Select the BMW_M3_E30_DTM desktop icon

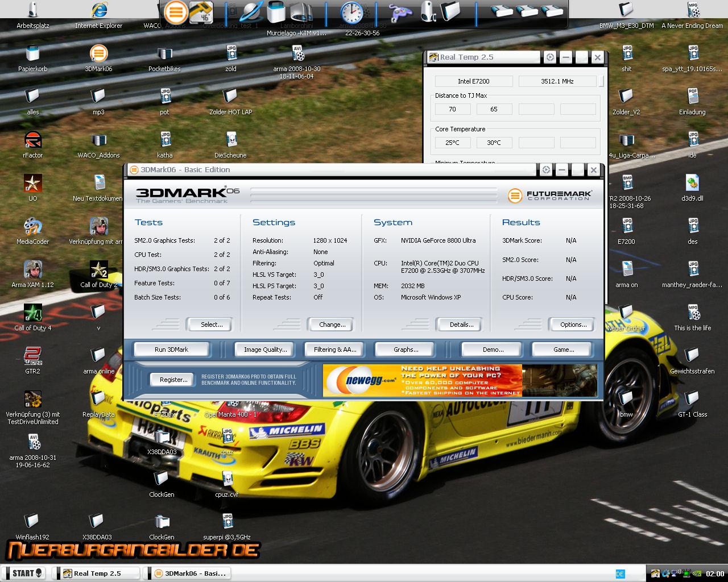pos(626,15)
